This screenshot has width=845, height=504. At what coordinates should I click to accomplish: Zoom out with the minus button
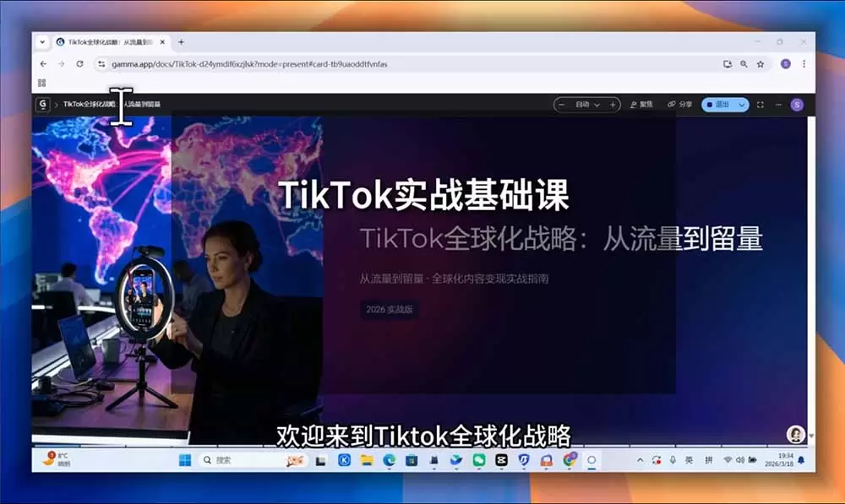(562, 105)
